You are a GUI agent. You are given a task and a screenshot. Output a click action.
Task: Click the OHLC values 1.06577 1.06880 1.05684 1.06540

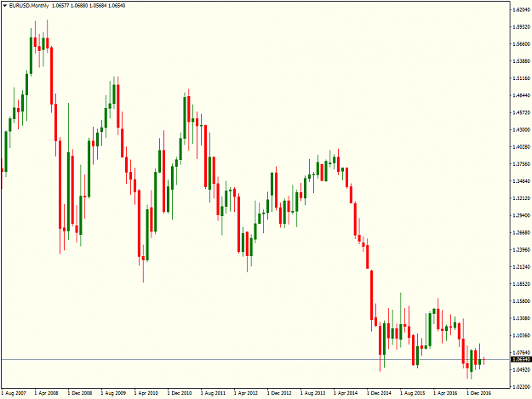point(89,6)
